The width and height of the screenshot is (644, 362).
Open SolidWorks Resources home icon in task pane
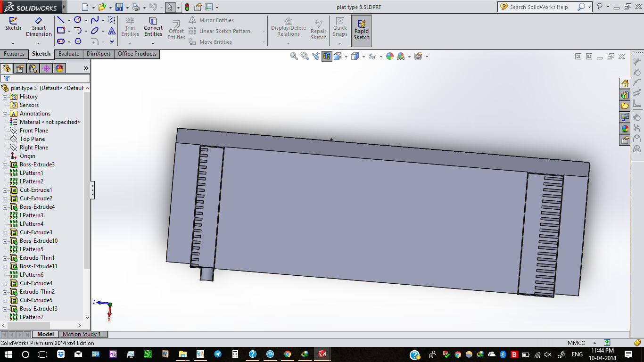tap(625, 83)
